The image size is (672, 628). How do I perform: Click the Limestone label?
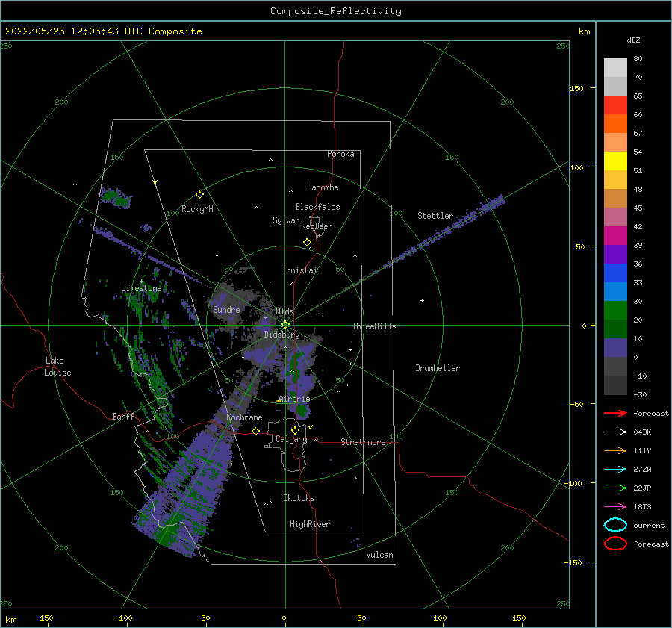click(141, 288)
